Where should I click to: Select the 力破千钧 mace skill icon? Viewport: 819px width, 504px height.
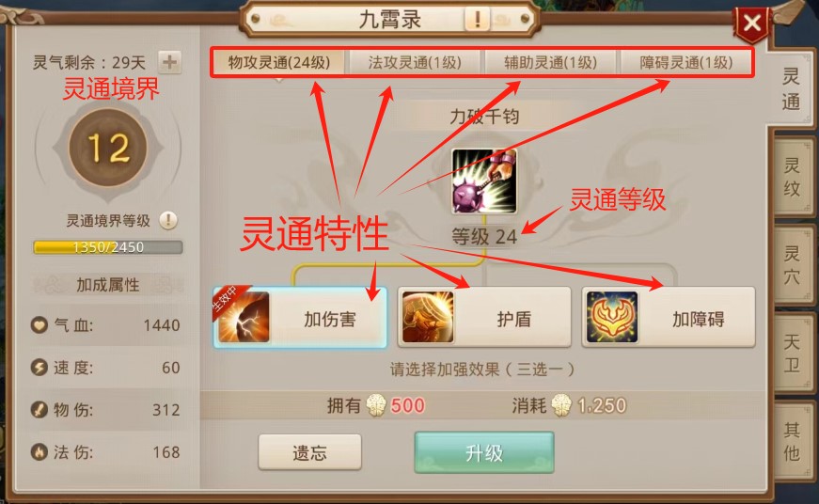click(x=484, y=181)
